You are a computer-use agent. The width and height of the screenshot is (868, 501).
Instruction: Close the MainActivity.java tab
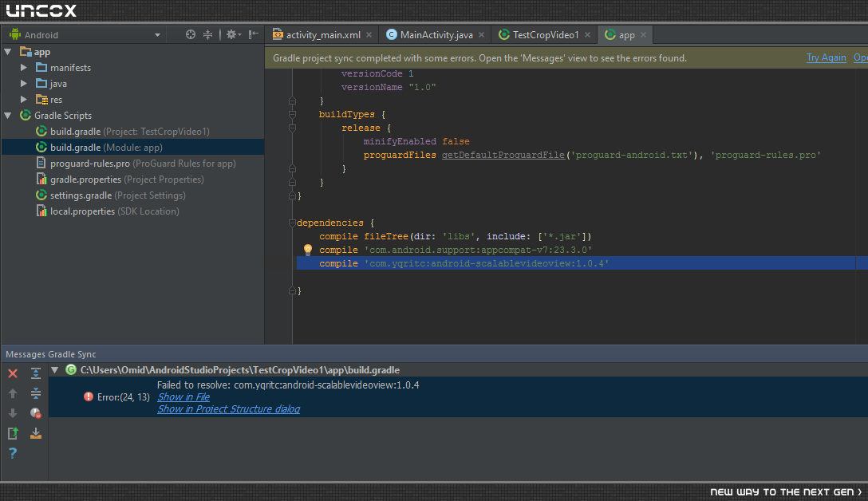pos(482,35)
